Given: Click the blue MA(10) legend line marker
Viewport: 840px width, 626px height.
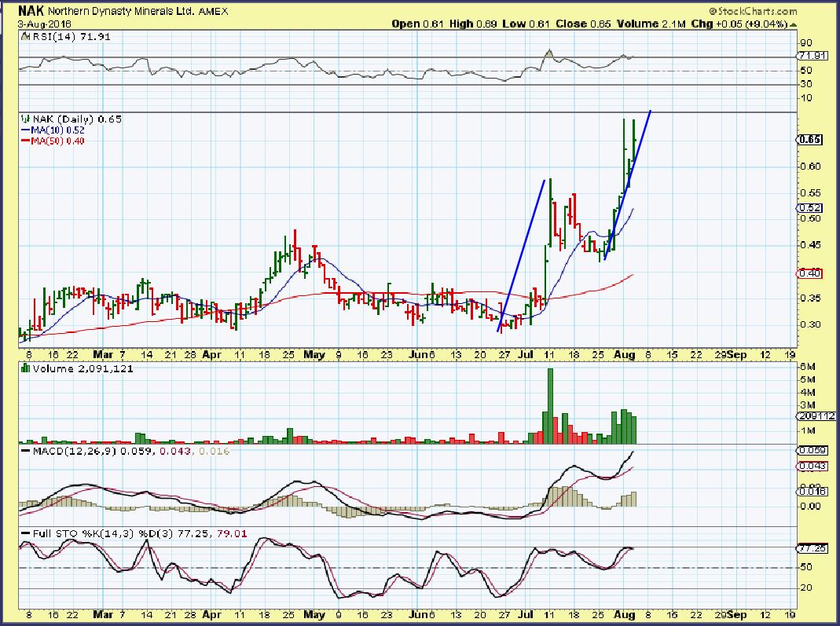Looking at the screenshot, I should 25,130.
